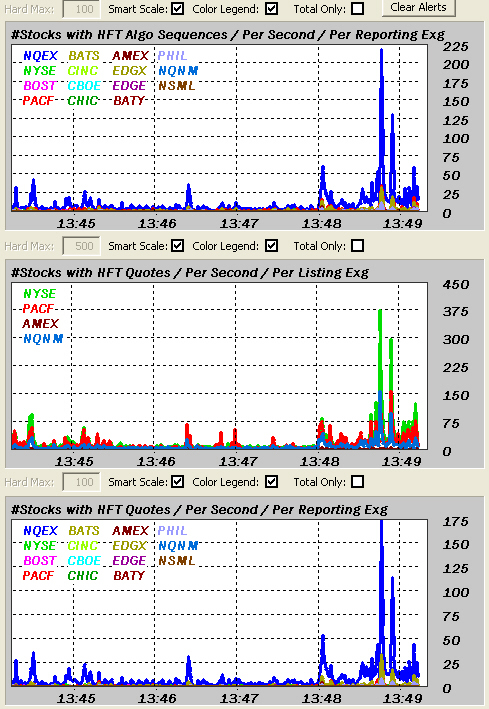Click the Clear Alerts button
489x709 pixels.
(x=418, y=7)
